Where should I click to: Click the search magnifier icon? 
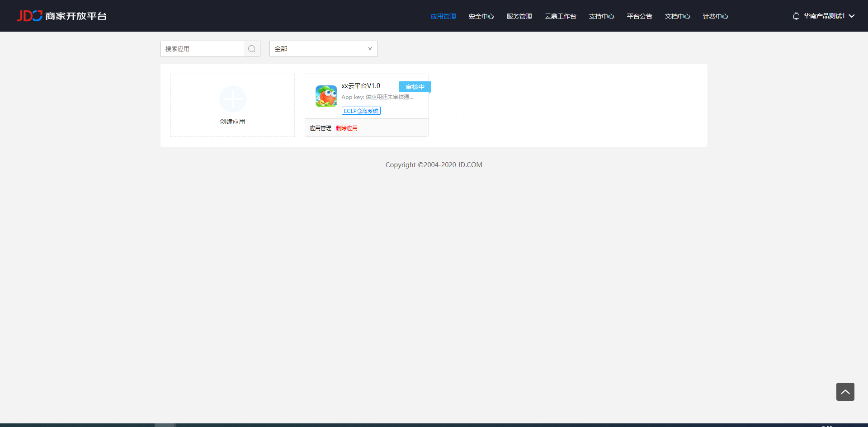click(x=252, y=49)
